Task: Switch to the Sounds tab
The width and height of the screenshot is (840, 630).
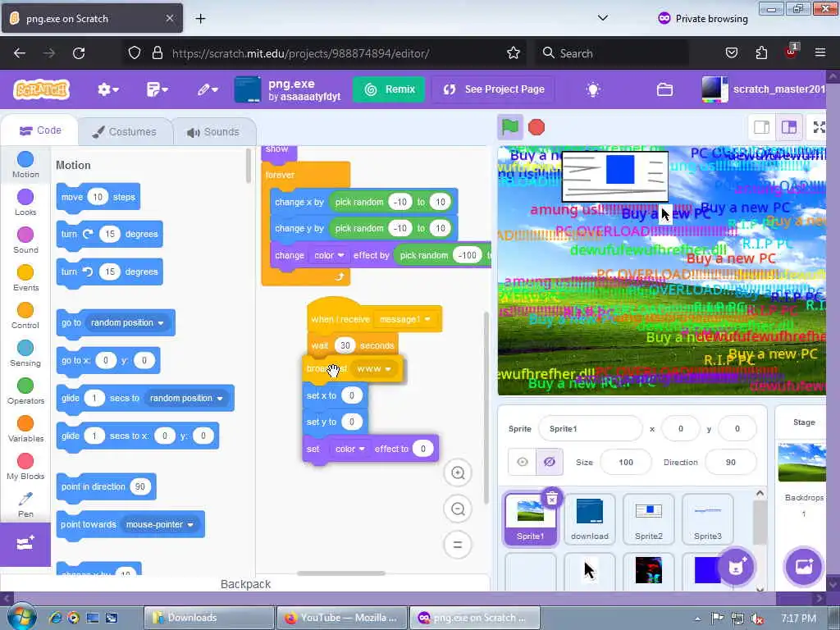Action: point(213,132)
